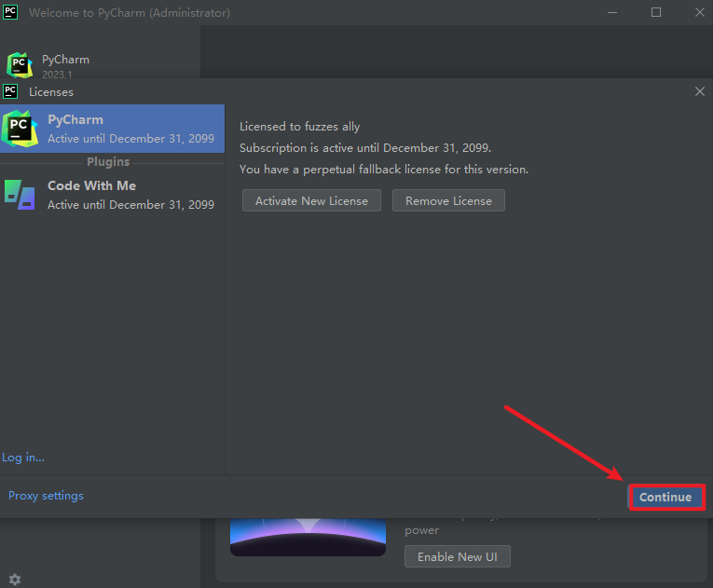Viewport: 713px width, 588px height.
Task: Click the PyCharm logo icon in Licenses list
Action: 20,129
